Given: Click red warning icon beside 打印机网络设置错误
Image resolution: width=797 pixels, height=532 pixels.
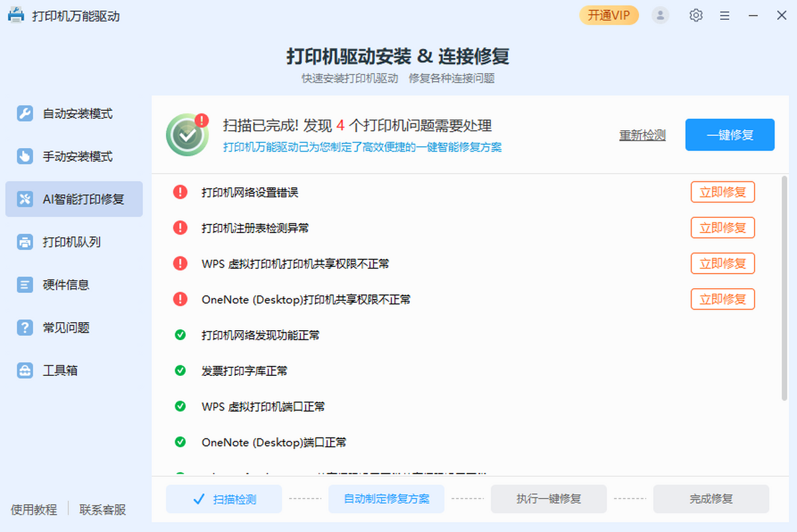Looking at the screenshot, I should (x=180, y=192).
